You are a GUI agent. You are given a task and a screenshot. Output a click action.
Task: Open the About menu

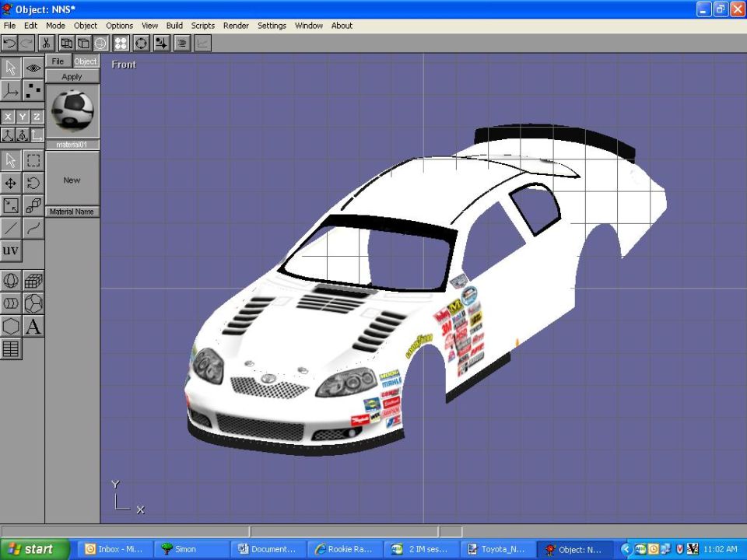pos(342,26)
